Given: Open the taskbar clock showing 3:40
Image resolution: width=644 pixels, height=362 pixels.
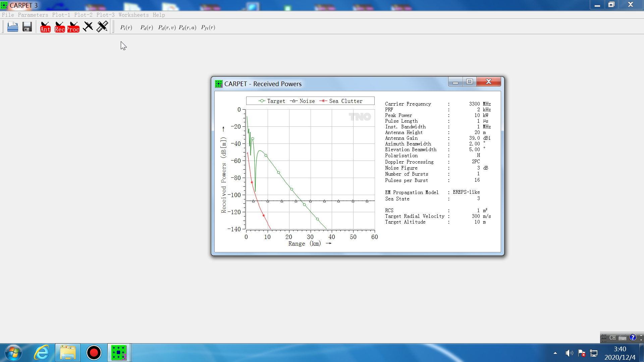Looking at the screenshot, I should 620,353.
